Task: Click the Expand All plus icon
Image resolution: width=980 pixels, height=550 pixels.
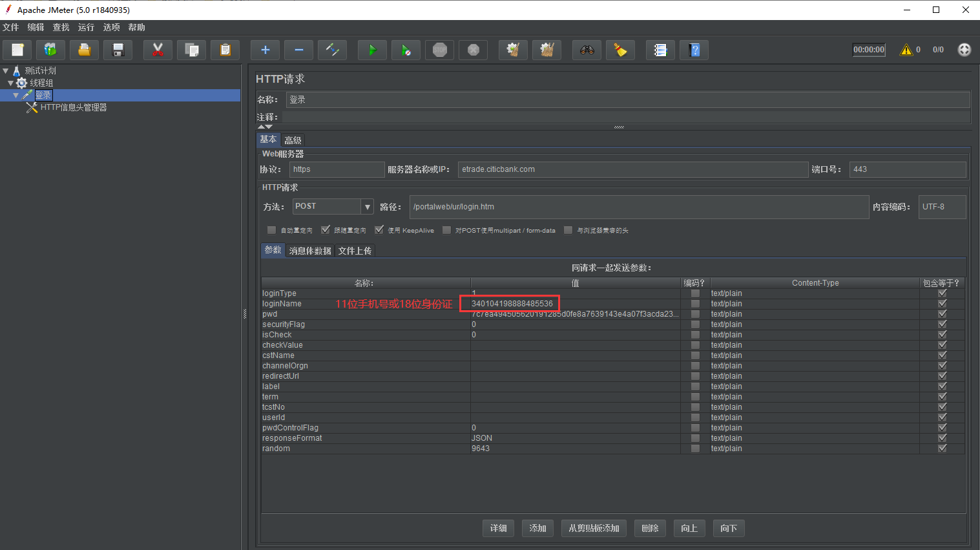Action: point(266,50)
